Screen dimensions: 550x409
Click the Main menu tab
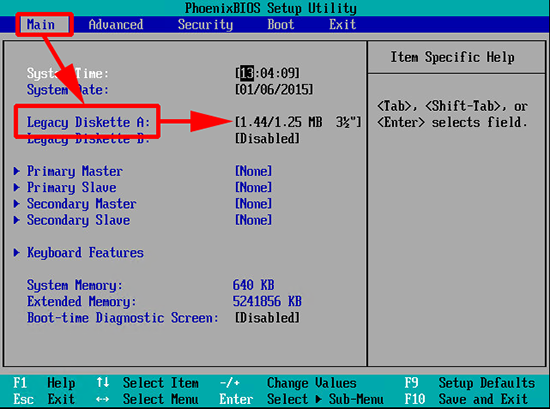[x=41, y=25]
